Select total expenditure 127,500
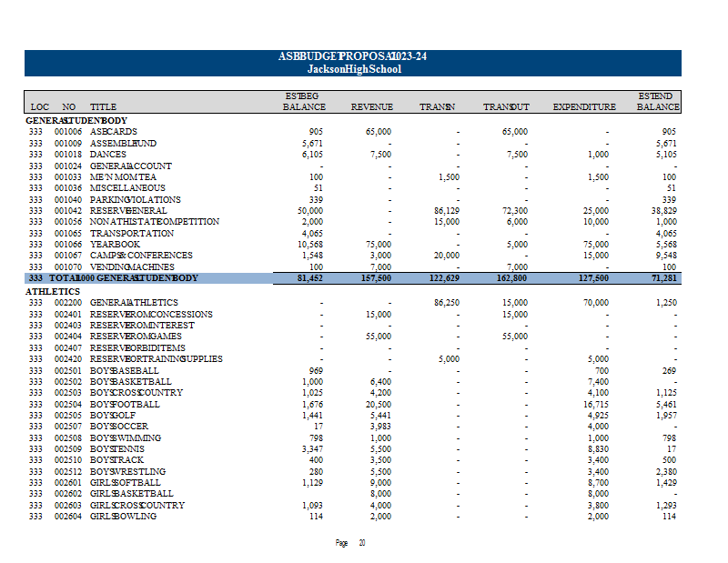 click(594, 278)
